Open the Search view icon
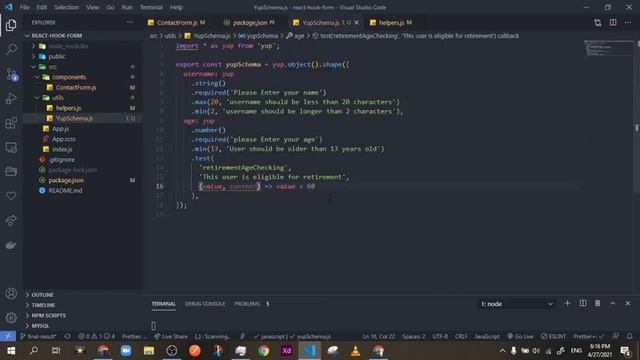Image resolution: width=640 pixels, height=360 pixels. (11, 49)
